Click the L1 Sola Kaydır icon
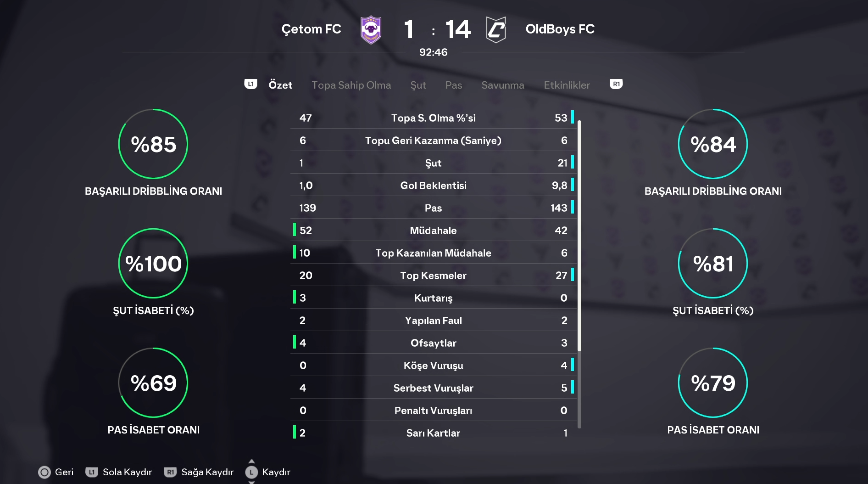 [92, 472]
